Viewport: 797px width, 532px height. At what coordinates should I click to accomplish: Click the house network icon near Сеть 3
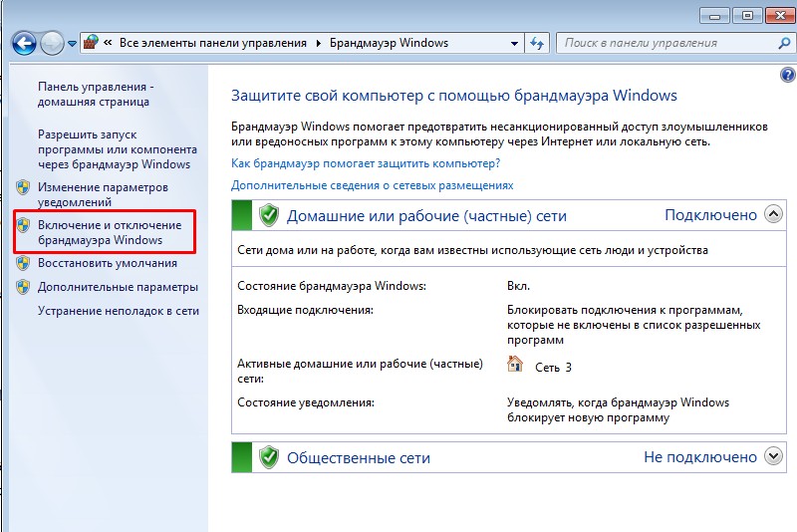pyautogui.click(x=515, y=365)
